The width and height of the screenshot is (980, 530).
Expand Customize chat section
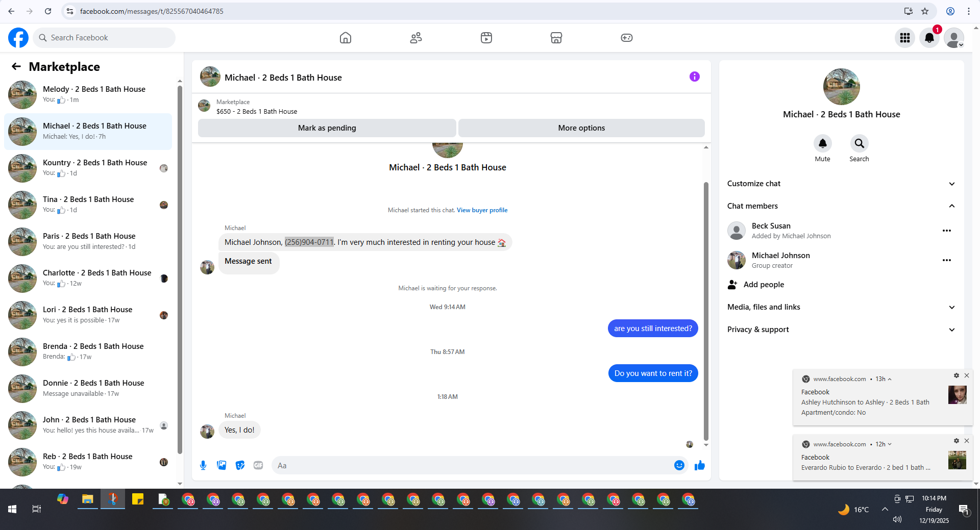[842, 184]
